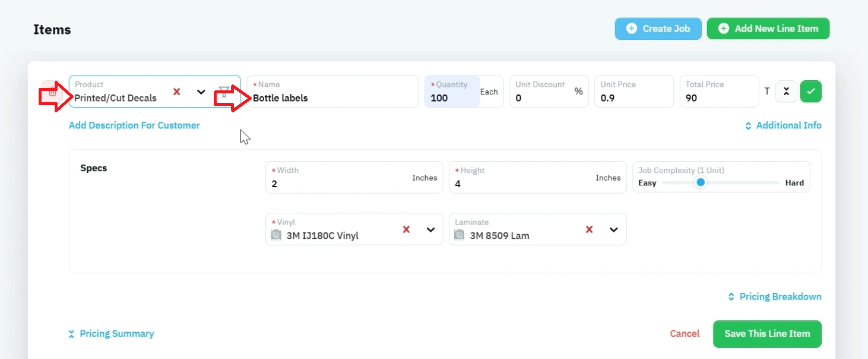Screen dimensions: 868x359
Task: Click the Specs section label
Action: [x=94, y=168]
